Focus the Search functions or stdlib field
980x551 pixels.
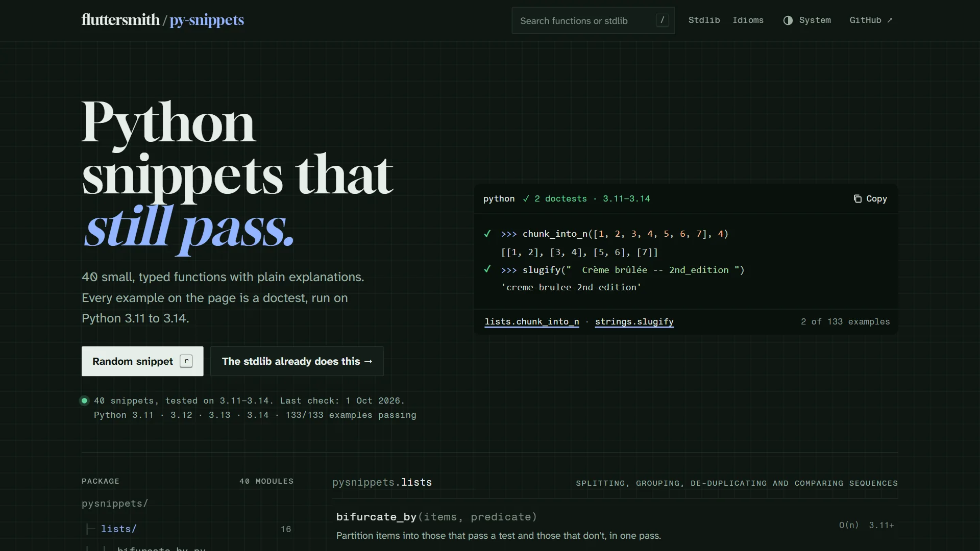point(593,20)
